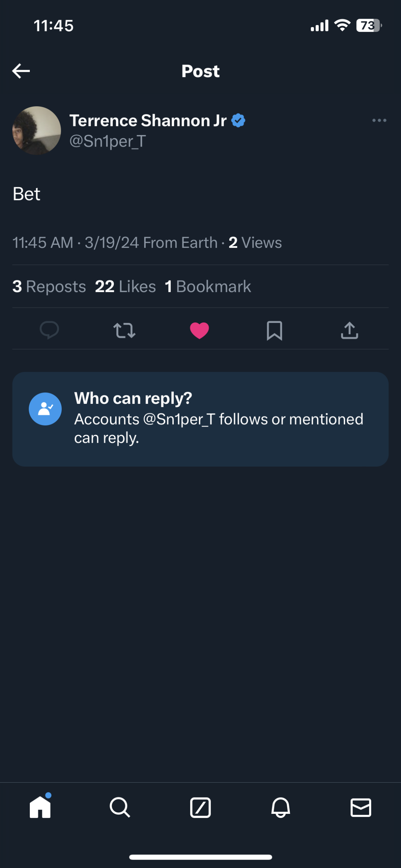The width and height of the screenshot is (401, 868).
Task: Tap the reply speech bubble icon
Action: click(49, 330)
